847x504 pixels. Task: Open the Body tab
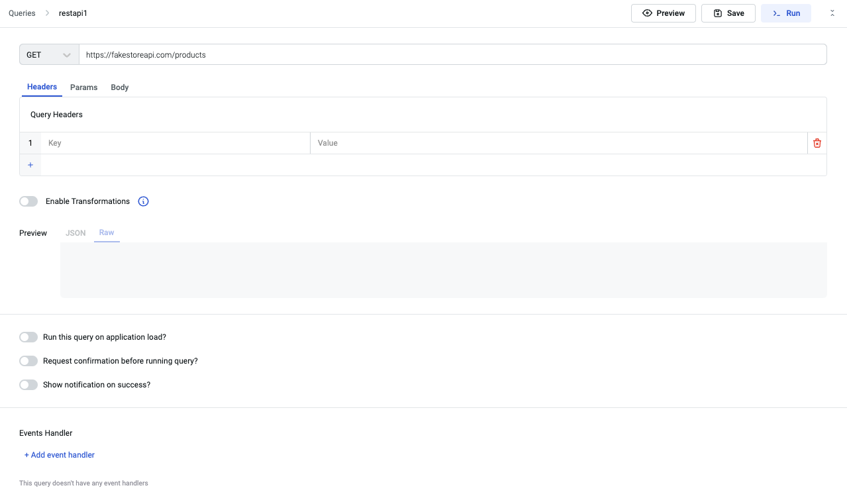tap(120, 87)
